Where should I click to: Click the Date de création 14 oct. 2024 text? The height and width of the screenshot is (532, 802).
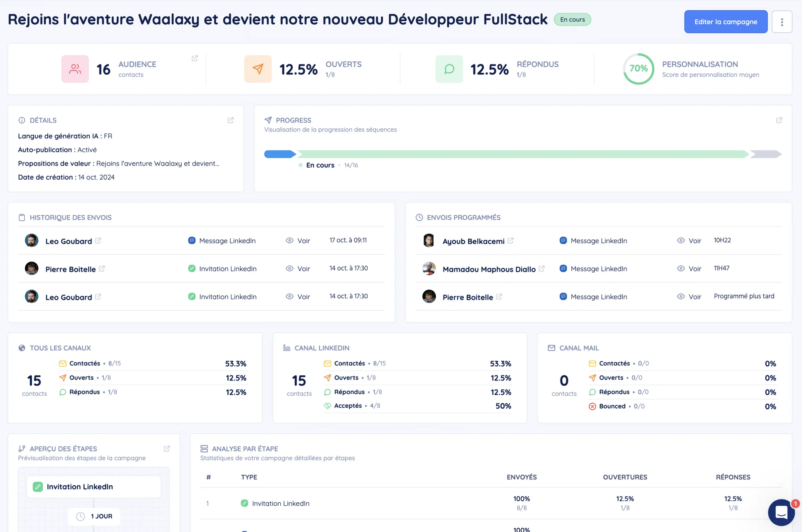coord(66,177)
